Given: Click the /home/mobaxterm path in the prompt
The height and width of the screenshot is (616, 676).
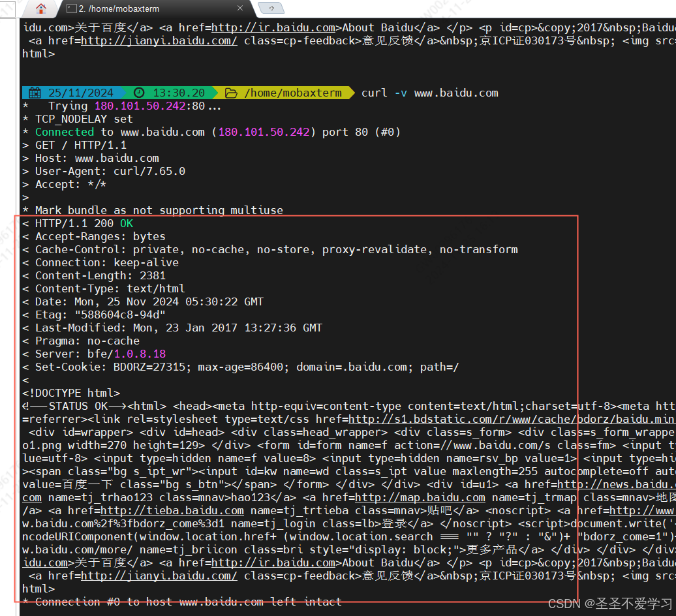Looking at the screenshot, I should click(x=293, y=93).
